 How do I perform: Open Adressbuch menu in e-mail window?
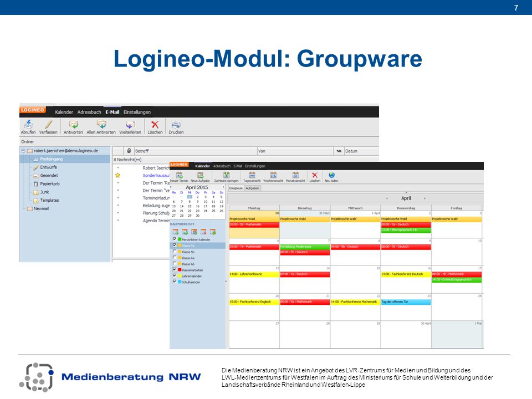coord(89,112)
